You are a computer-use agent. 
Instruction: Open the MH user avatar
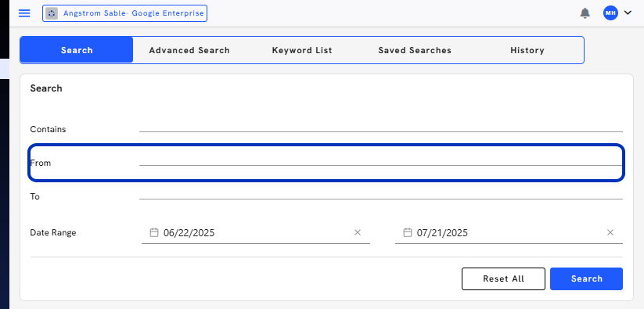[610, 13]
